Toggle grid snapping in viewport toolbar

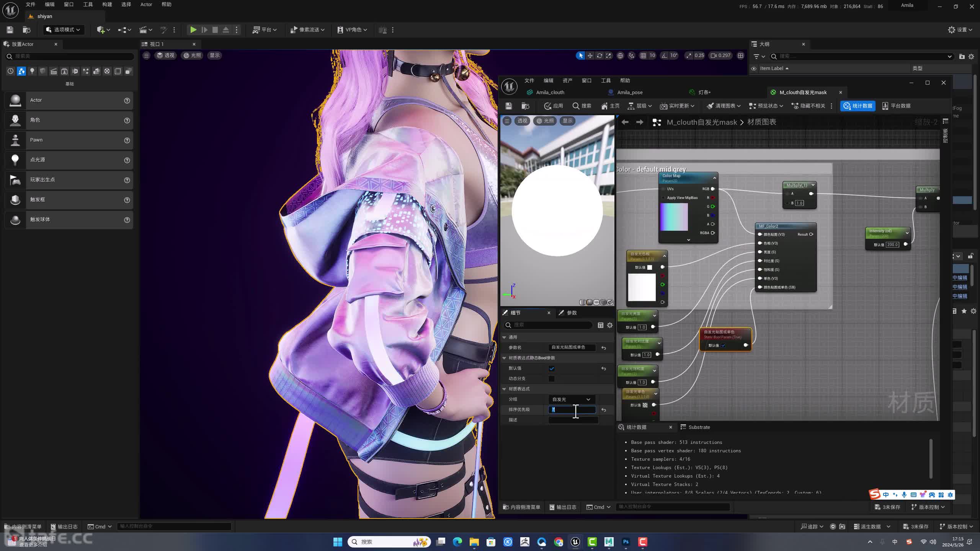pyautogui.click(x=644, y=55)
